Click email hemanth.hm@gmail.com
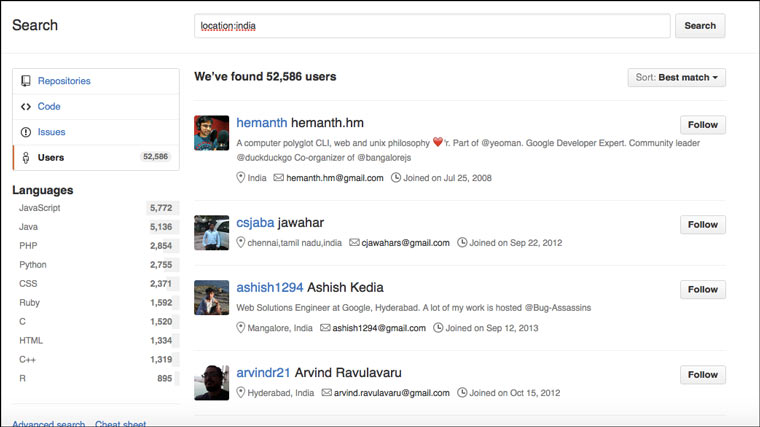 pyautogui.click(x=335, y=178)
